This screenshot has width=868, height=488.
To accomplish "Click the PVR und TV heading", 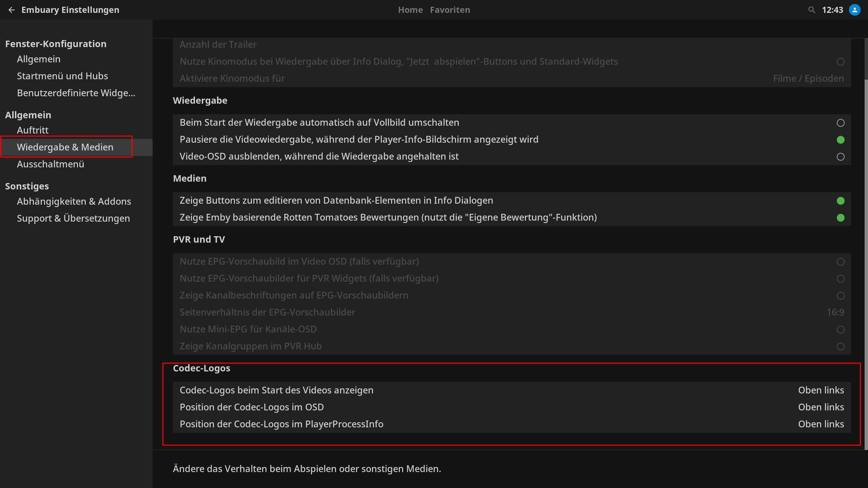I will point(199,240).
